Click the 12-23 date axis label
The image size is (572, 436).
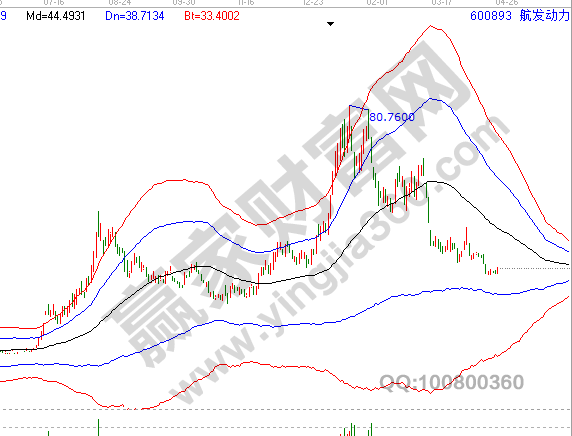point(313,3)
